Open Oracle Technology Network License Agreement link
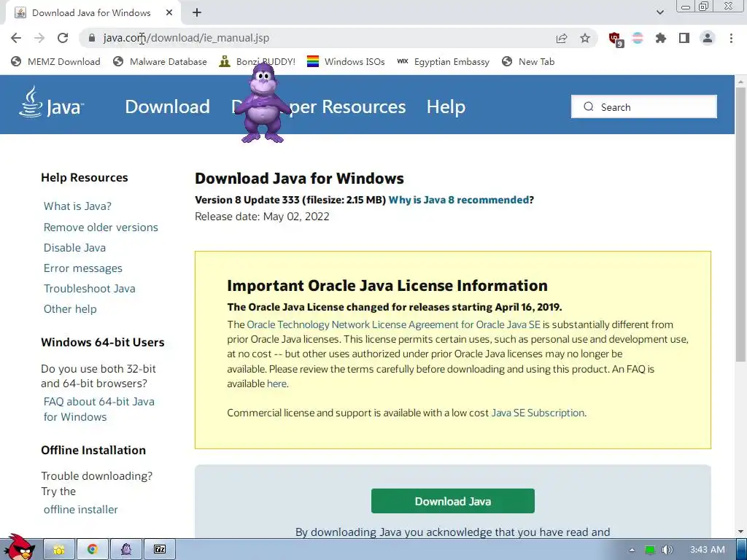The width and height of the screenshot is (747, 560). click(x=393, y=324)
